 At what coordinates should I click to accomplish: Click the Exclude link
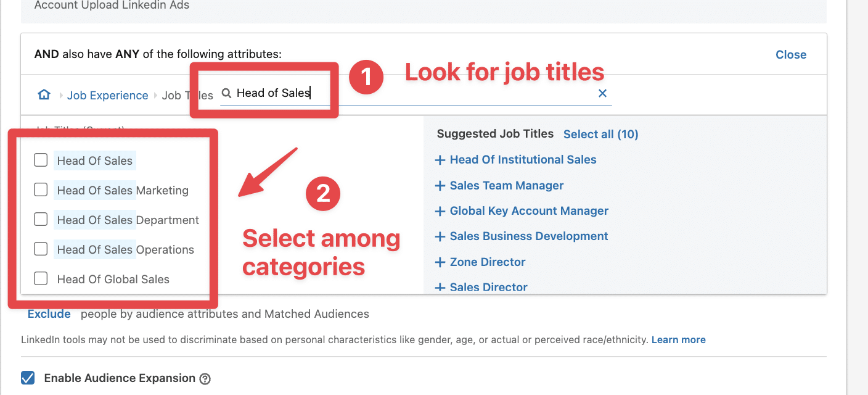click(x=49, y=314)
